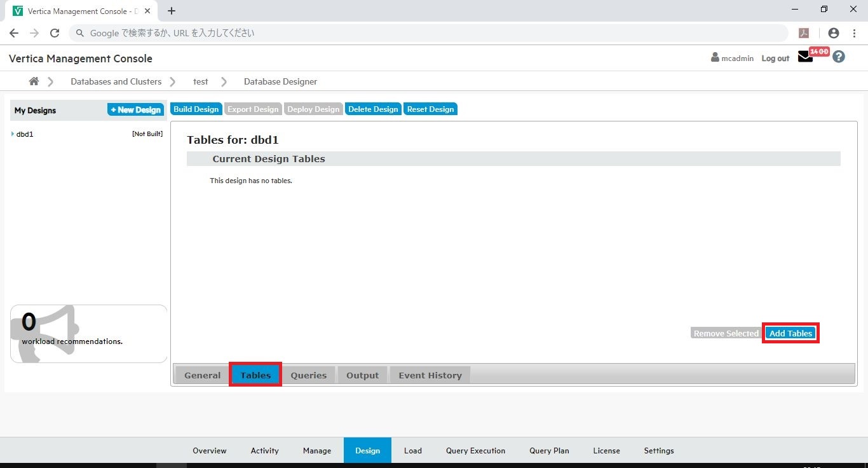Click the Add Tables button

[790, 333]
